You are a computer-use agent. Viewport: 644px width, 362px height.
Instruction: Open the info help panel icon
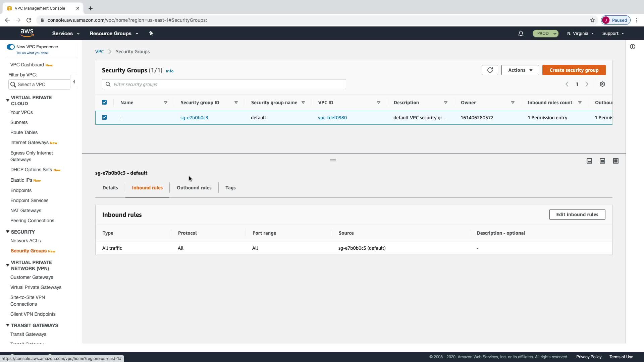(x=633, y=47)
